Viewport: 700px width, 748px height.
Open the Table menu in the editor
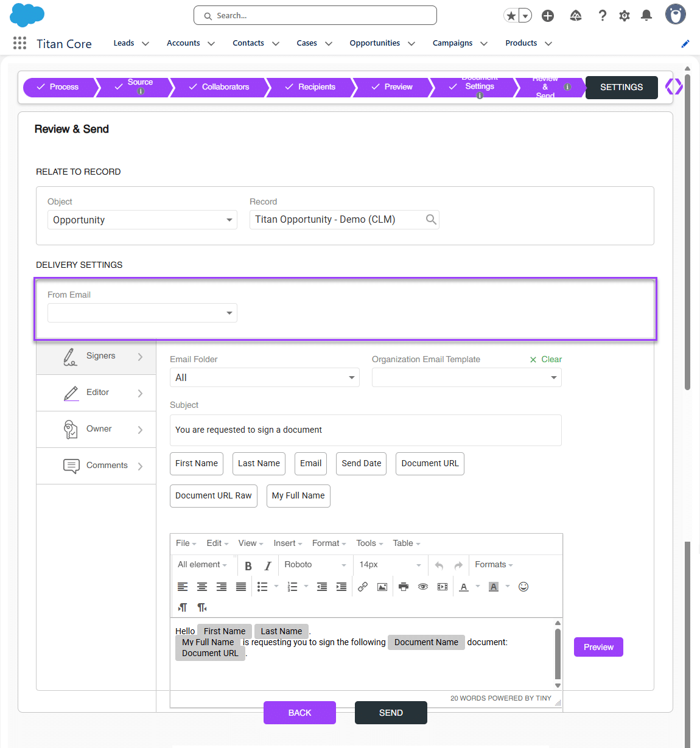point(403,543)
